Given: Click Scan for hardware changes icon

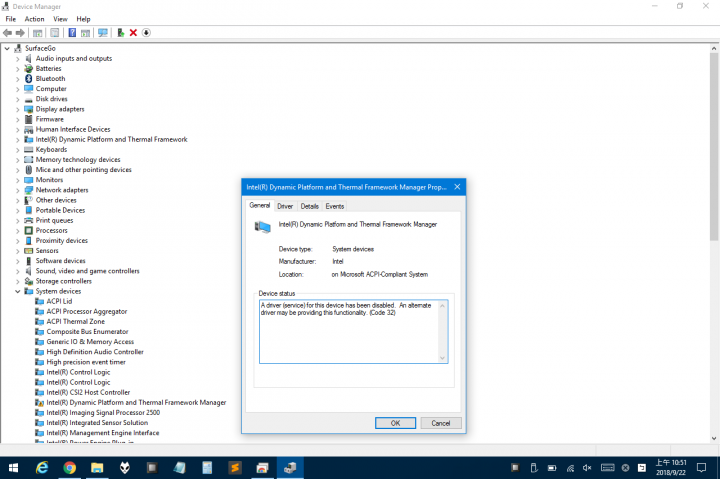Looking at the screenshot, I should coord(103,33).
